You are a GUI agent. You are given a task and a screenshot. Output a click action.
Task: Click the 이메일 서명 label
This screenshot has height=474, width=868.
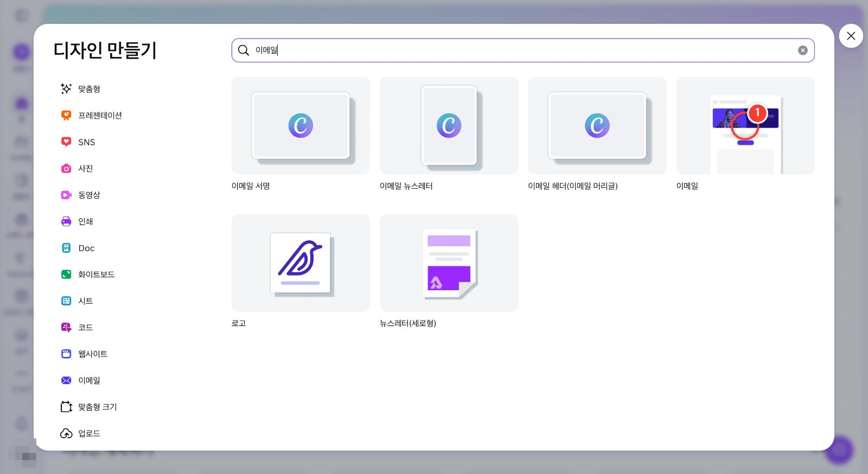251,186
